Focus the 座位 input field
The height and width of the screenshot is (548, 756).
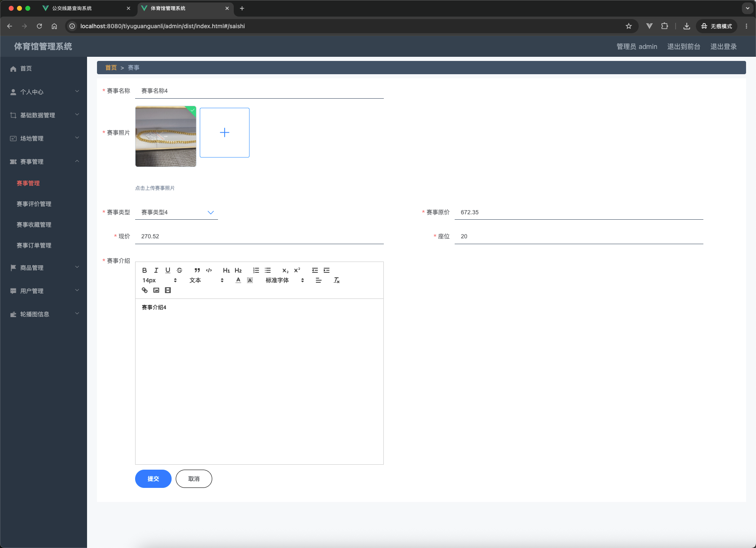[x=579, y=236]
